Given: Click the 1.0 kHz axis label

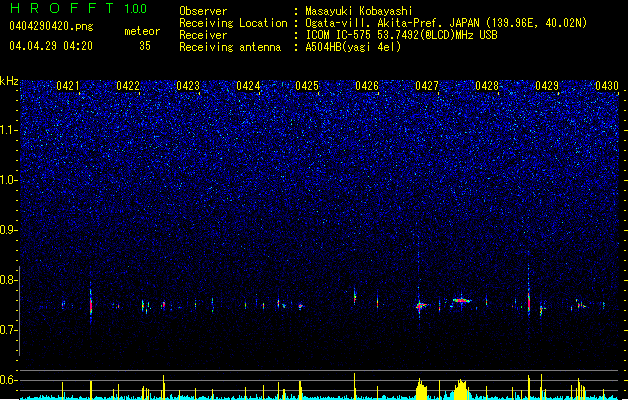Looking at the screenshot, I should [x=8, y=180].
